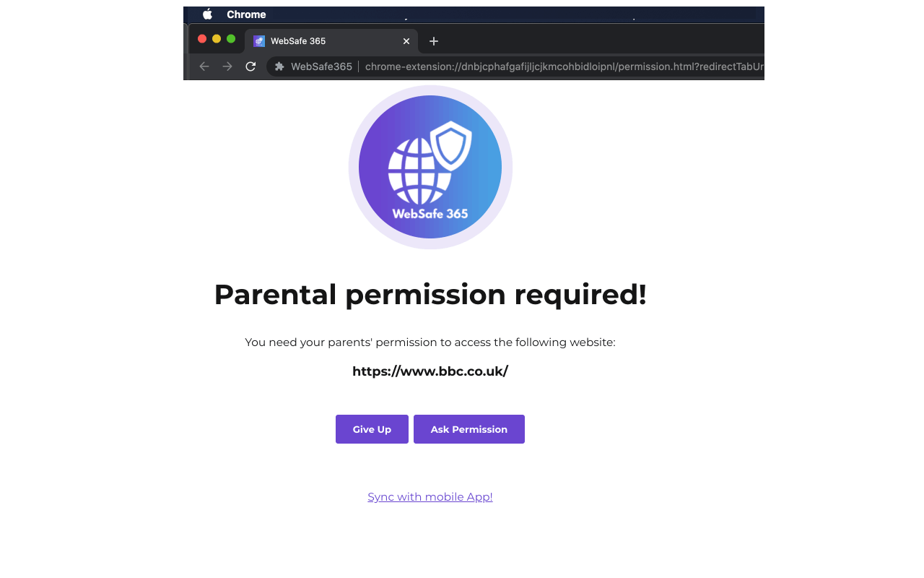Click the shield emblem on the logo
The width and height of the screenshot is (924, 578).
pyautogui.click(x=451, y=144)
